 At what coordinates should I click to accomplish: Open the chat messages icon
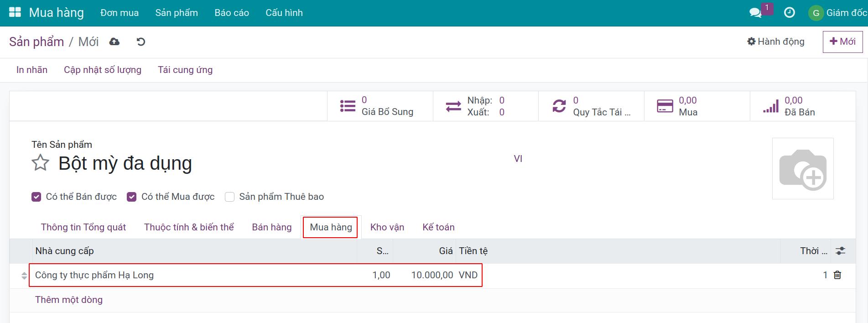click(x=755, y=13)
